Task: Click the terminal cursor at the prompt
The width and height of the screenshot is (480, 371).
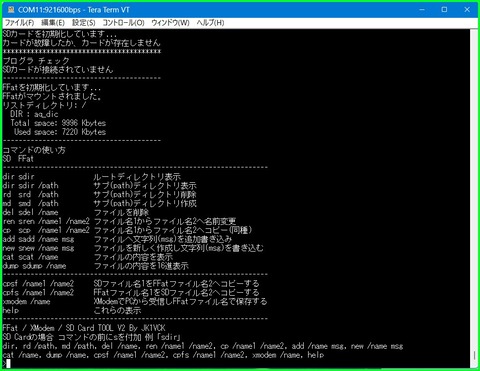Action: point(8,364)
